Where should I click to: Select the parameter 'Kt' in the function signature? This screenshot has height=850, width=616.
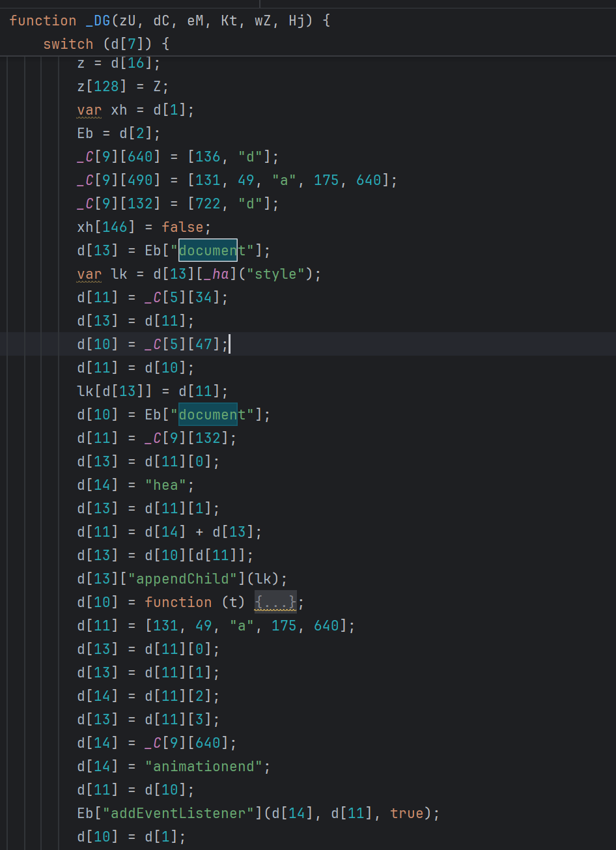click(229, 21)
